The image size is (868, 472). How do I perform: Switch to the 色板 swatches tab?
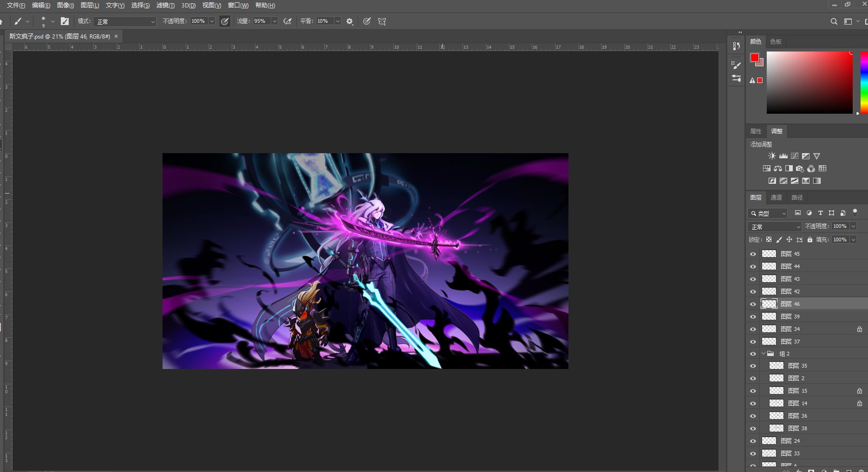coord(776,42)
